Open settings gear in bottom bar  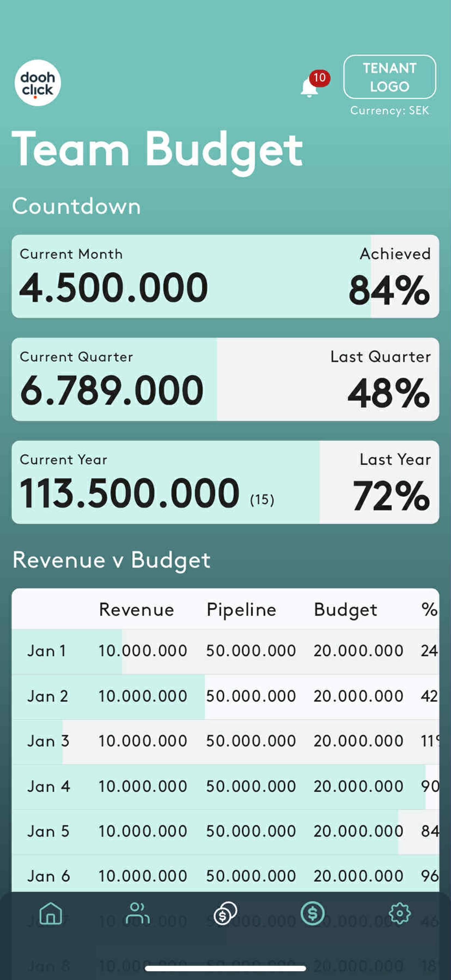pyautogui.click(x=400, y=913)
